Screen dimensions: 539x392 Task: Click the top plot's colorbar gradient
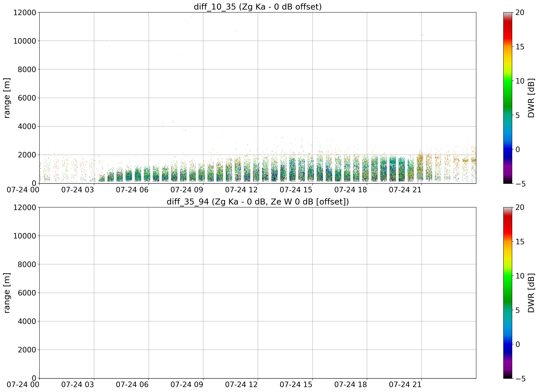[508, 98]
